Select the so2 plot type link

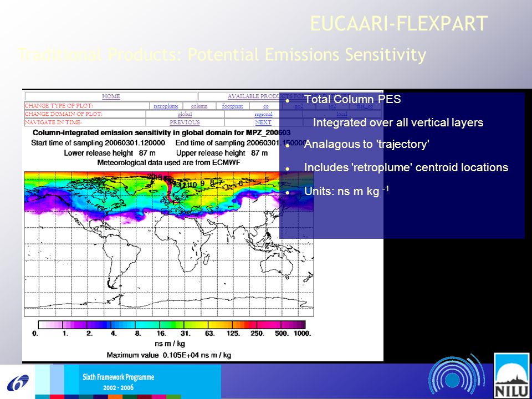[x=332, y=106]
